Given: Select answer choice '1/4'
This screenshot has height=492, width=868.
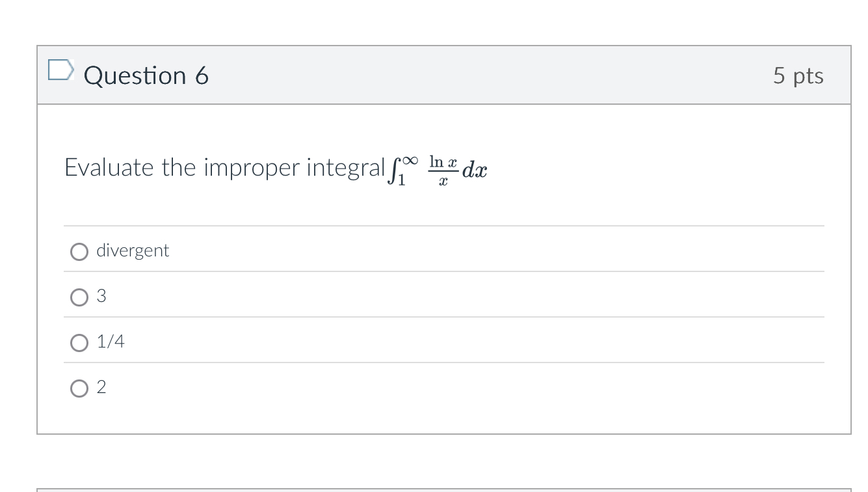Looking at the screenshot, I should click(x=79, y=343).
